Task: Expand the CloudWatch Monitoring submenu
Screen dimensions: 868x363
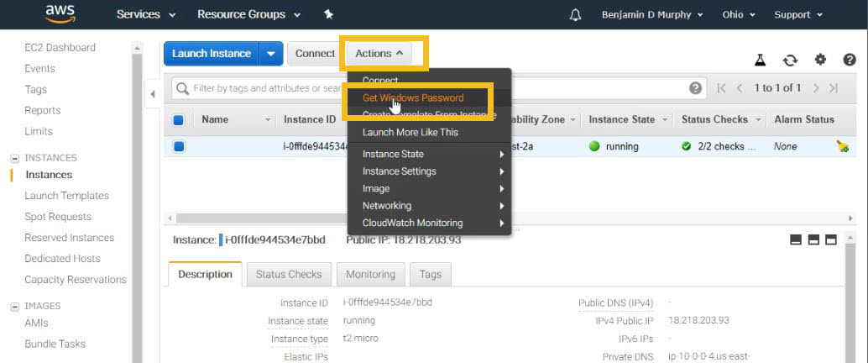Action: 429,223
